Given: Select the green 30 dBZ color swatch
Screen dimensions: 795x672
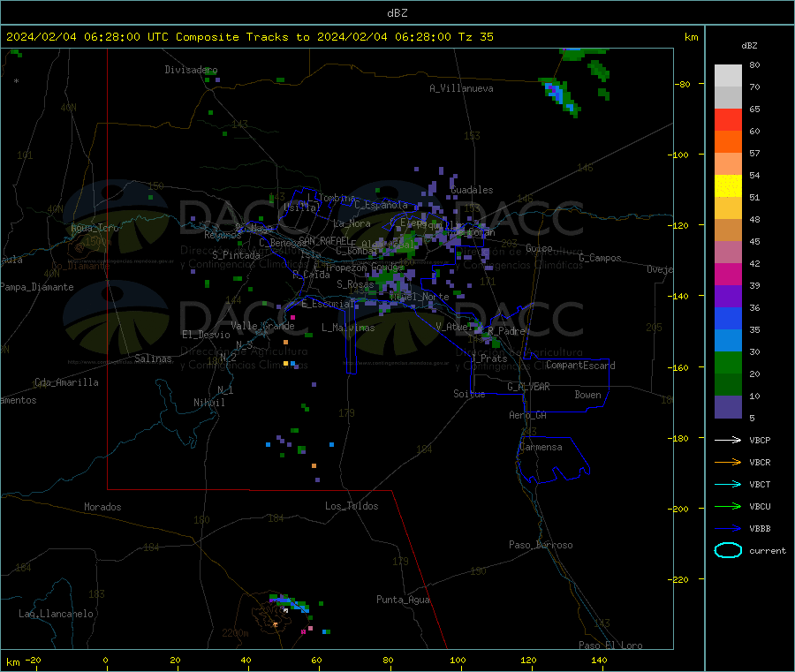Looking at the screenshot, I should [x=728, y=362].
